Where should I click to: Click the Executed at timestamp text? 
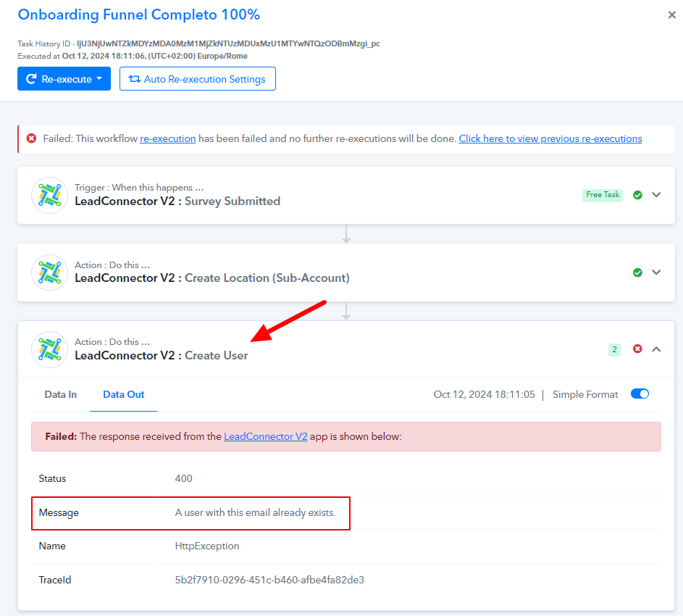tap(133, 56)
